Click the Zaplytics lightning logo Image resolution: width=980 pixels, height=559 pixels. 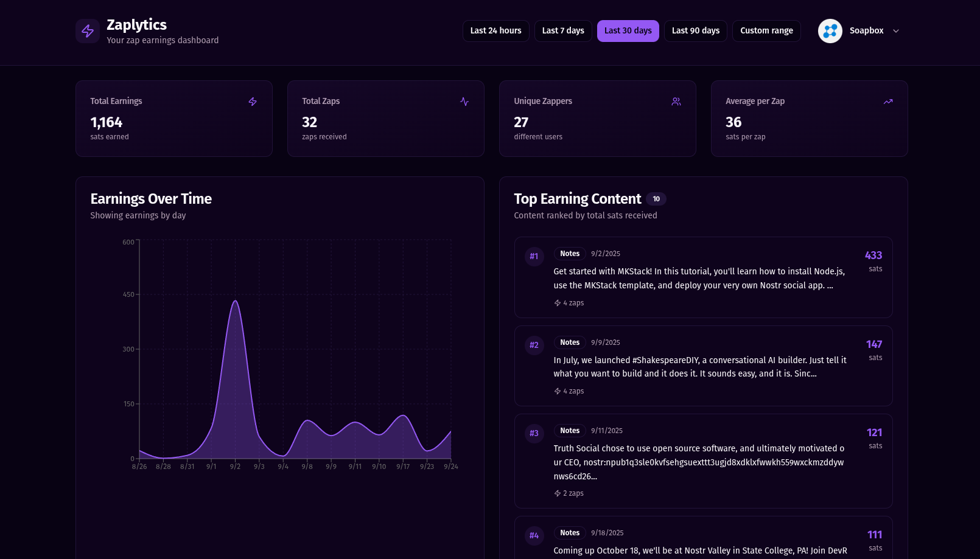point(87,30)
